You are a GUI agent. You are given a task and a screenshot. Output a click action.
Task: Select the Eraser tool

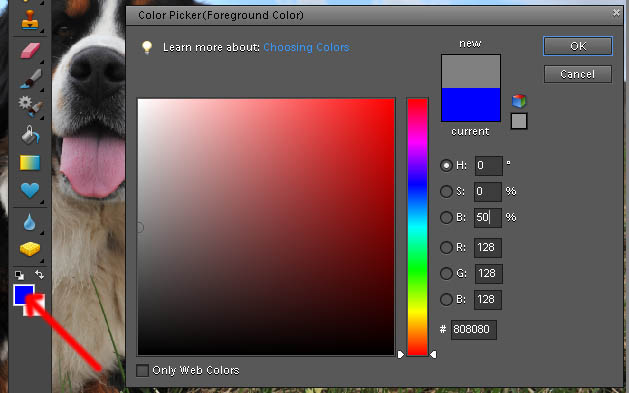[x=30, y=51]
